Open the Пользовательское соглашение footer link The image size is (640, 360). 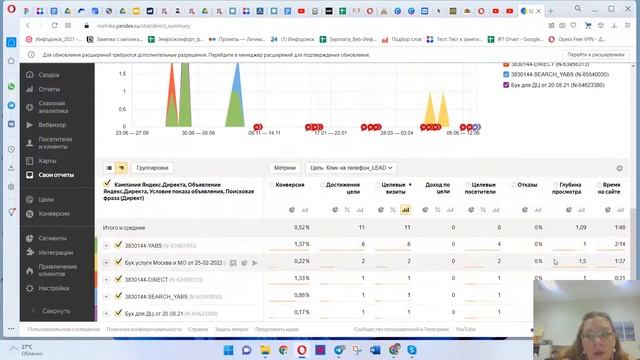64,329
